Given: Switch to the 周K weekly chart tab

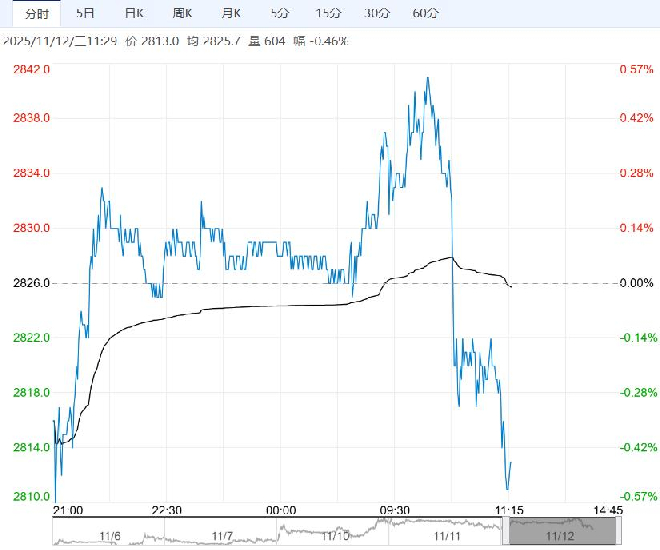Looking at the screenshot, I should click(x=183, y=13).
